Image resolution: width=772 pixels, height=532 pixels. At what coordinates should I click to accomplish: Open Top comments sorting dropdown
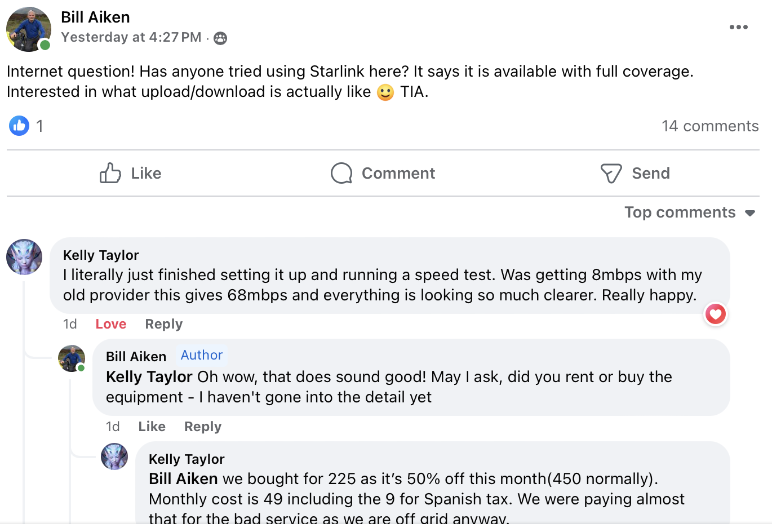(x=690, y=212)
